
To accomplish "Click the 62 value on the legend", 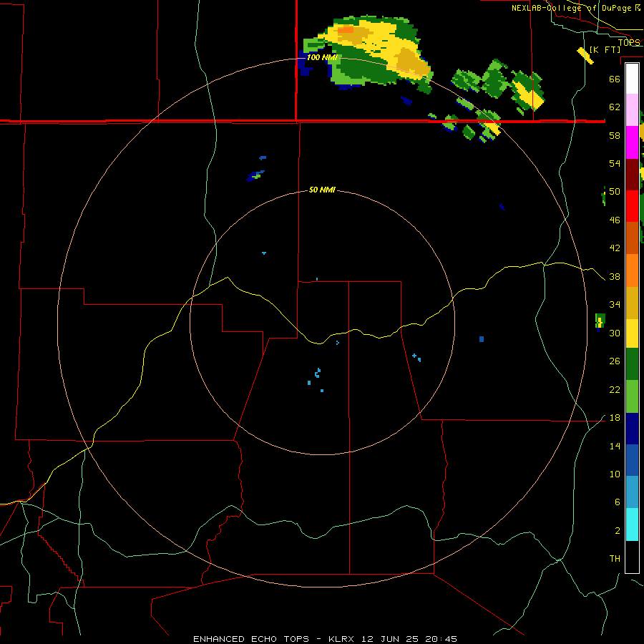I will click(615, 107).
